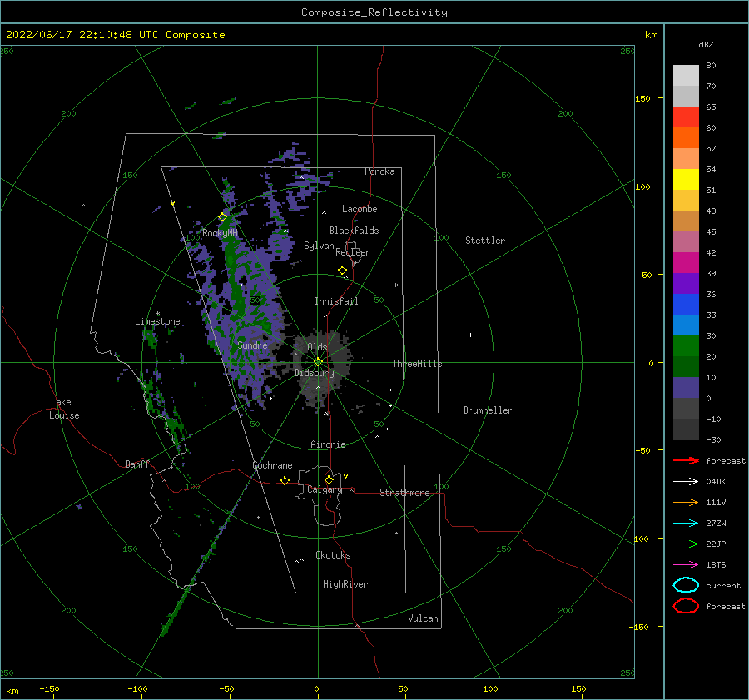
Task: Click the yellow -100 tick on bottom axis
Action: [137, 688]
